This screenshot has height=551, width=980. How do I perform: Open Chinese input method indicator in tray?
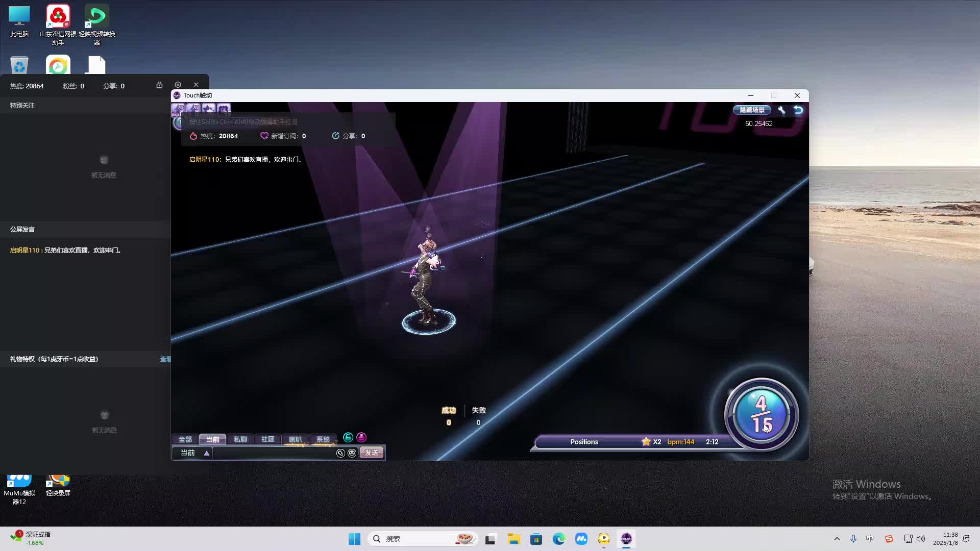coord(870,539)
